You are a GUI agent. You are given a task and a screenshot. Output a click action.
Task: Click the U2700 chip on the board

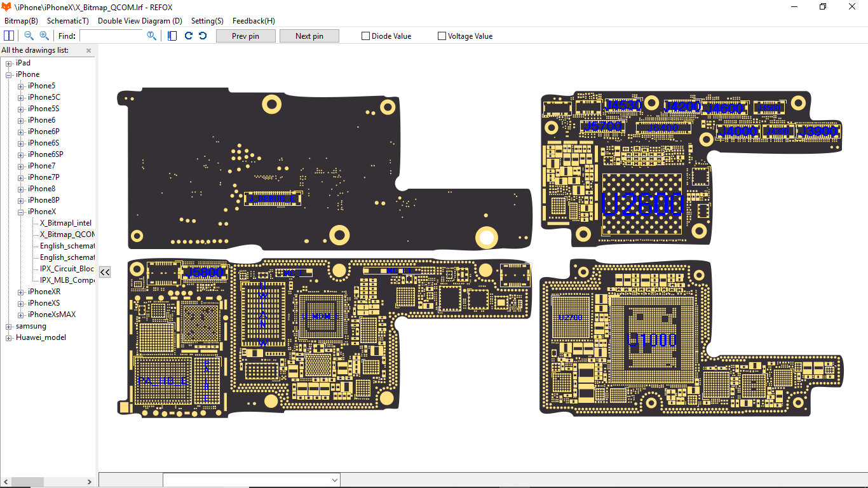(x=570, y=317)
